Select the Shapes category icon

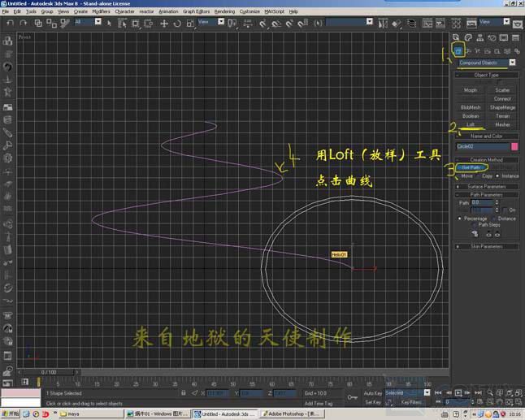coord(468,51)
